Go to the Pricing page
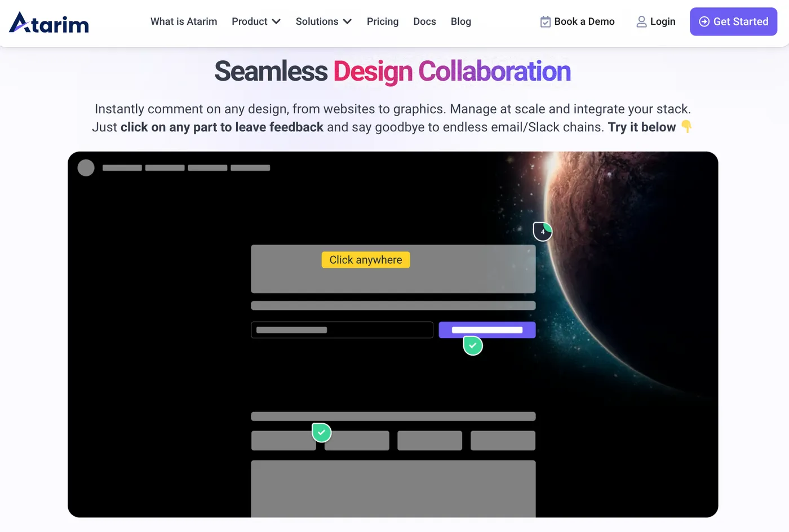Viewport: 789px width, 532px height. (x=383, y=21)
